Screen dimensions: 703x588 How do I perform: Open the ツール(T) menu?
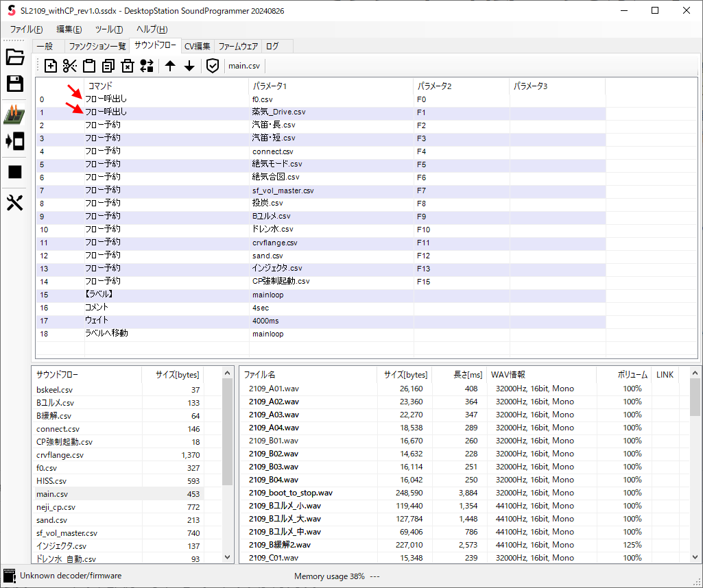(109, 29)
